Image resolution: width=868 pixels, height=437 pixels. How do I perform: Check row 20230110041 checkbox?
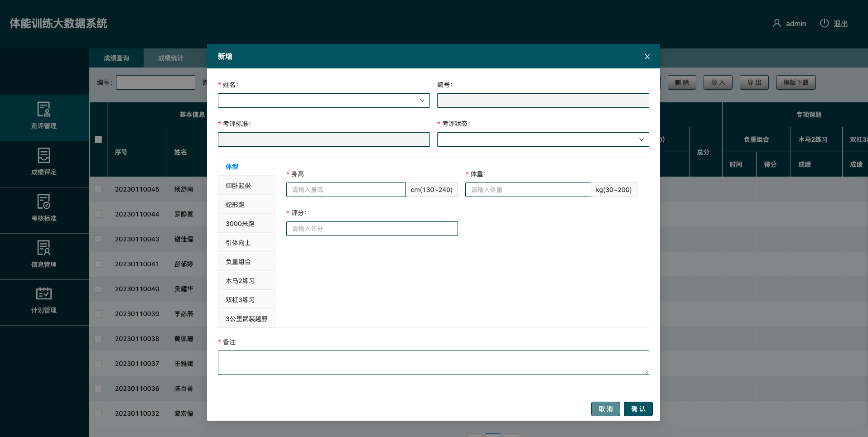(98, 264)
